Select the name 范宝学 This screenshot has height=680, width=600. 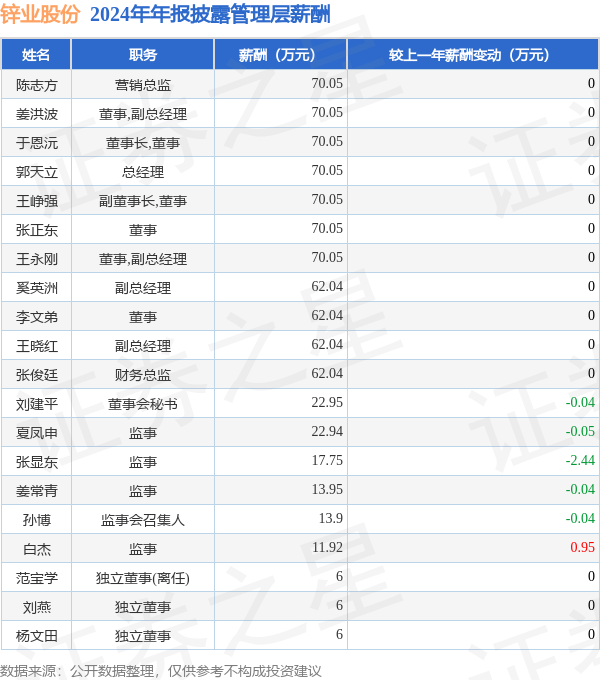(37, 579)
